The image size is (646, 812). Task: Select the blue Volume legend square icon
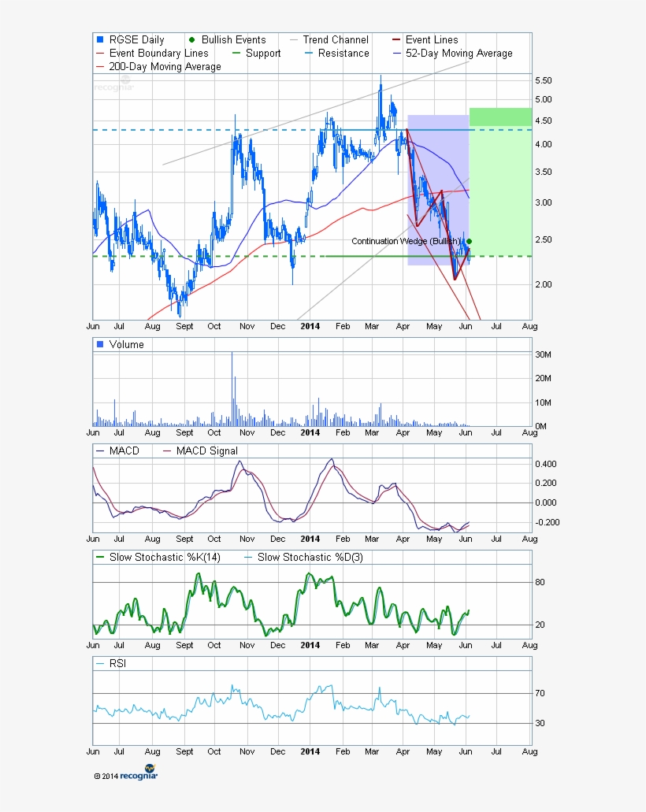99,343
